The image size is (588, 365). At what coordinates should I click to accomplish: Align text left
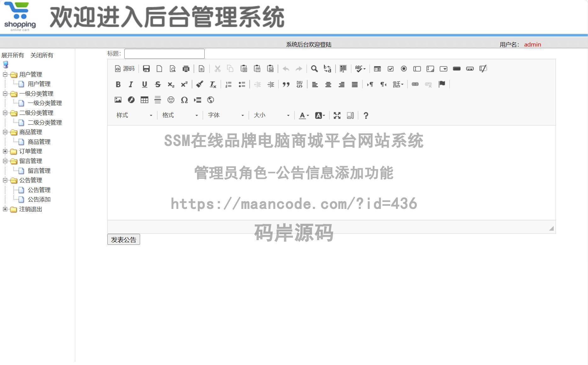pos(315,84)
